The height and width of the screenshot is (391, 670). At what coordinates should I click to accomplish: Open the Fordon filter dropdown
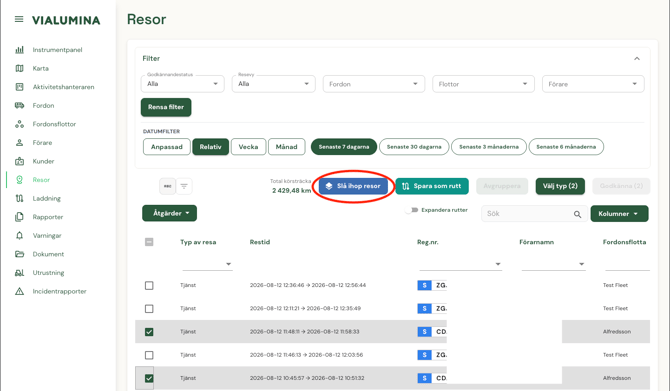click(x=374, y=84)
